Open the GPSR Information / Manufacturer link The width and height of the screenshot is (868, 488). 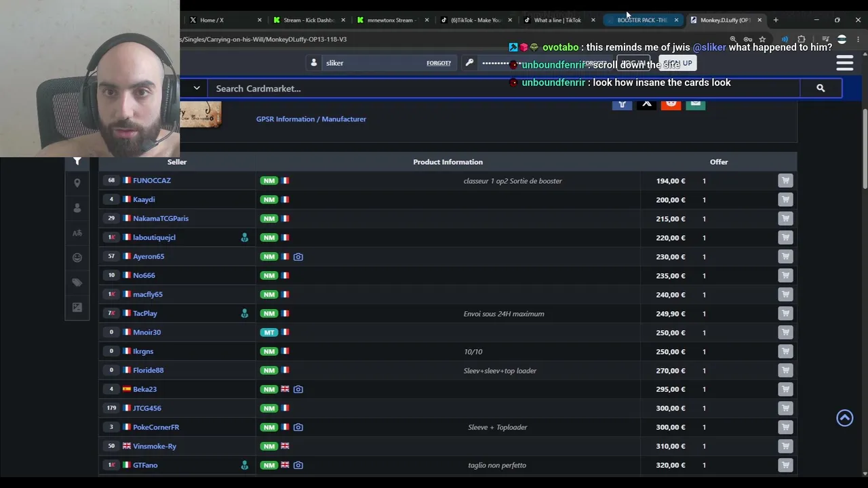point(311,119)
